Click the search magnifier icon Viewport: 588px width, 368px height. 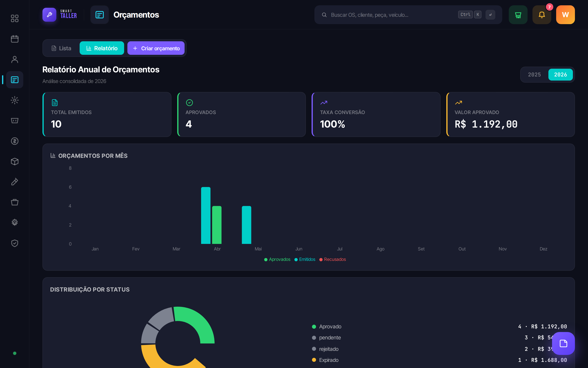click(324, 15)
